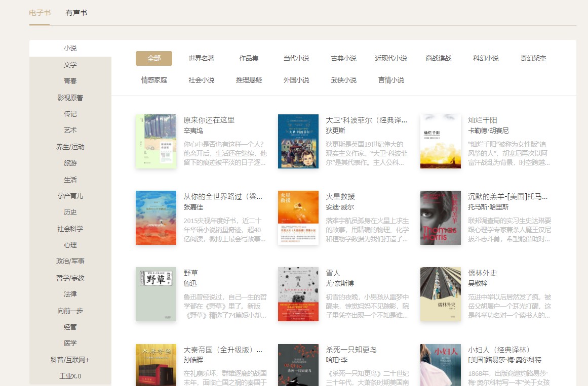Open the 雪人 book cover thumbnail

pyautogui.click(x=298, y=294)
